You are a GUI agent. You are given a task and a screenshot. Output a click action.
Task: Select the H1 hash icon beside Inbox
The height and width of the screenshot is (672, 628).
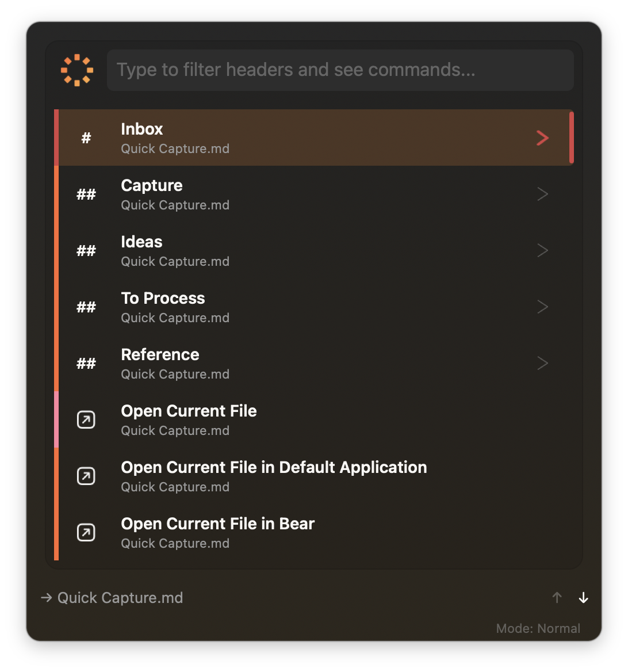click(x=86, y=138)
